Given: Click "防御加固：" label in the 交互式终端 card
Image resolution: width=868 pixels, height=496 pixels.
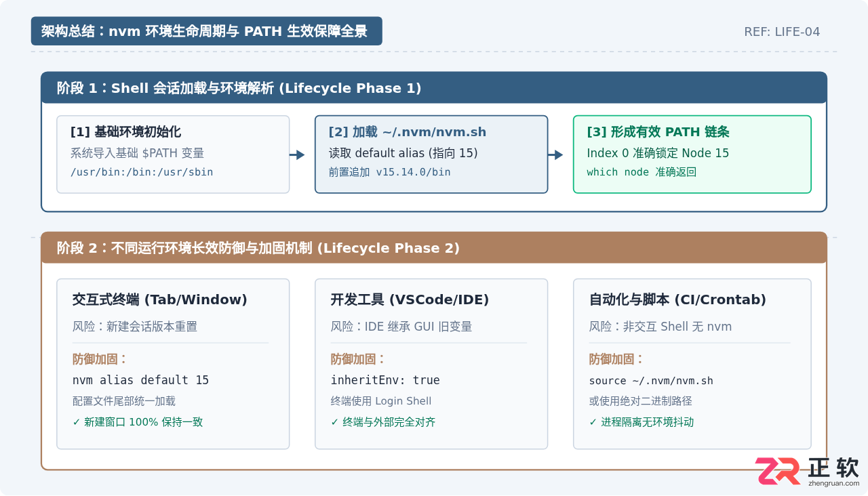Looking at the screenshot, I should (x=100, y=359).
